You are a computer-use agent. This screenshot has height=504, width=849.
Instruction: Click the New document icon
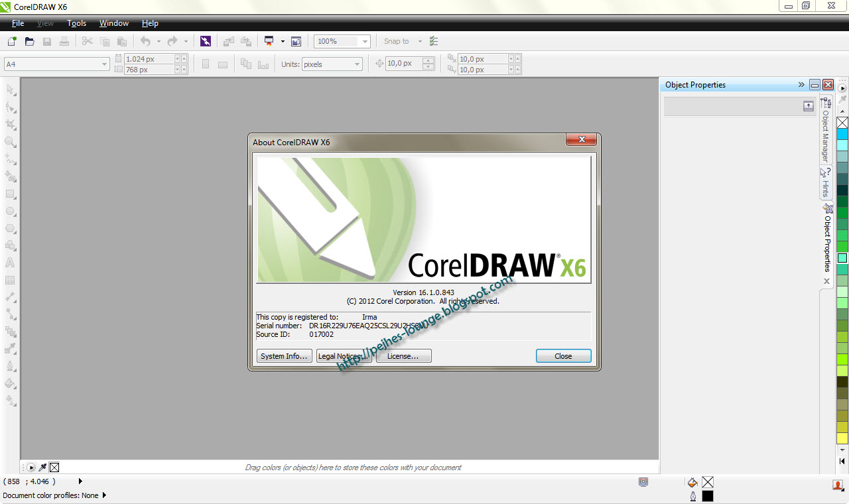coord(12,41)
